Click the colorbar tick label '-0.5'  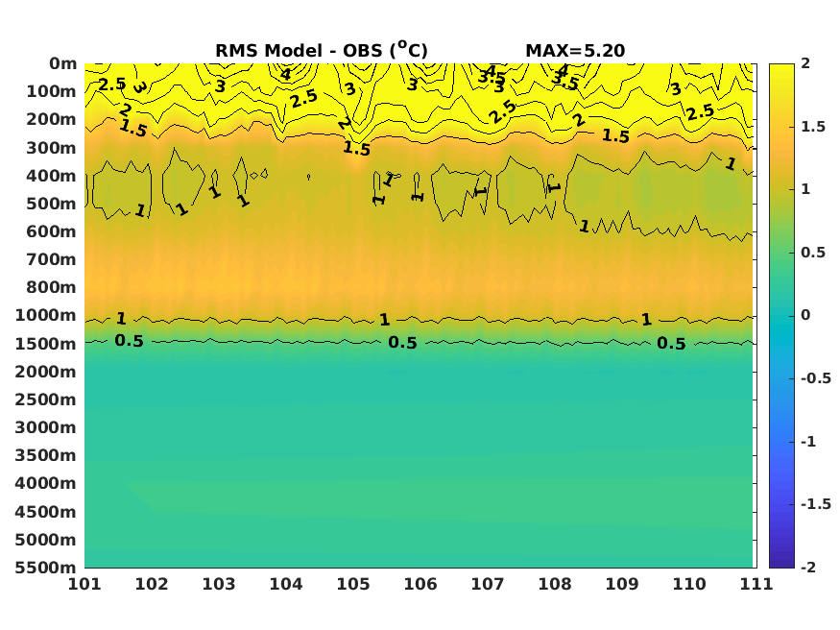pos(816,378)
